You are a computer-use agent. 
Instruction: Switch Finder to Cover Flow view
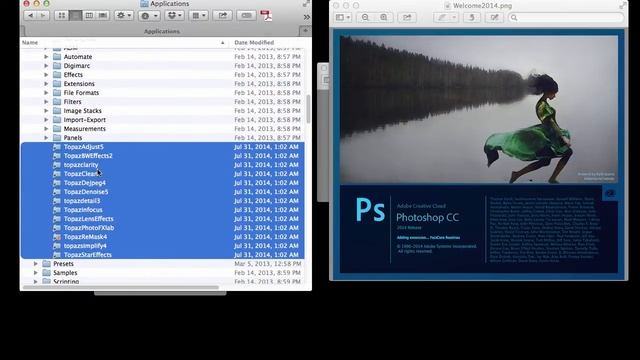click(103, 16)
